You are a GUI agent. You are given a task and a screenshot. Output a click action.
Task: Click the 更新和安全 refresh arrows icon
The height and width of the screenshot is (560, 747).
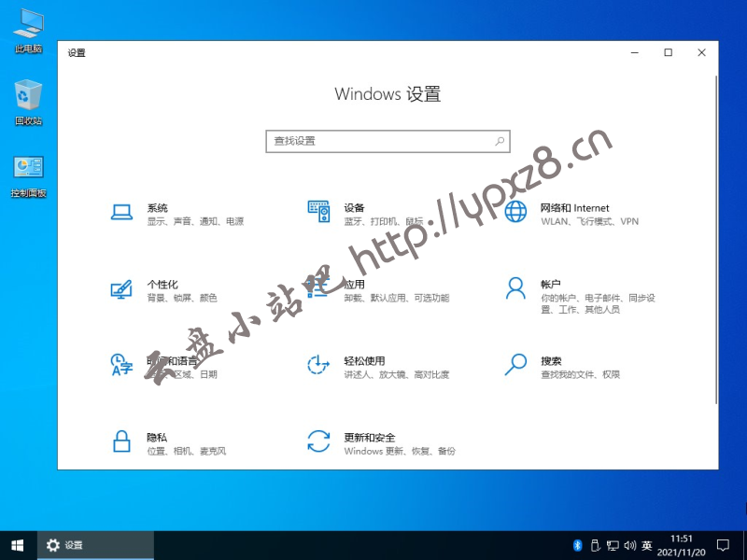tap(318, 441)
